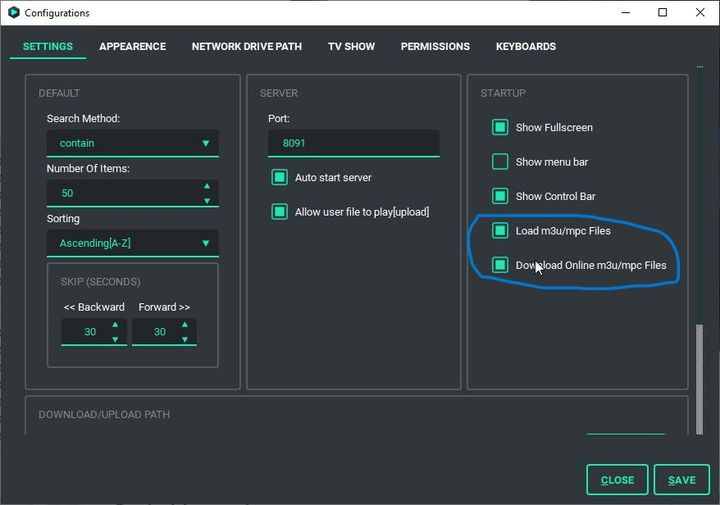
Task: Open the Sorting dropdown showing Ascending[A-Z]
Action: 133,243
